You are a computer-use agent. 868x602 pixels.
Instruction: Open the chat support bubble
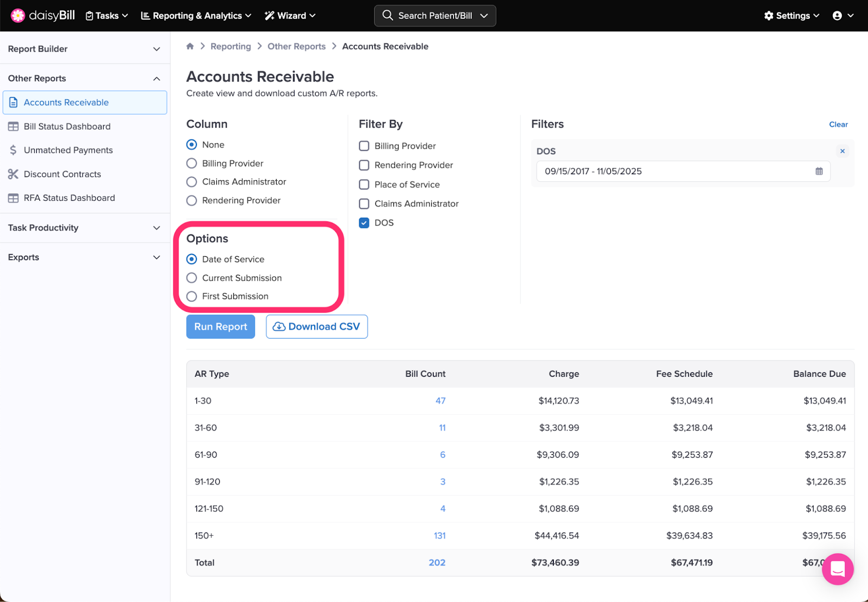837,569
